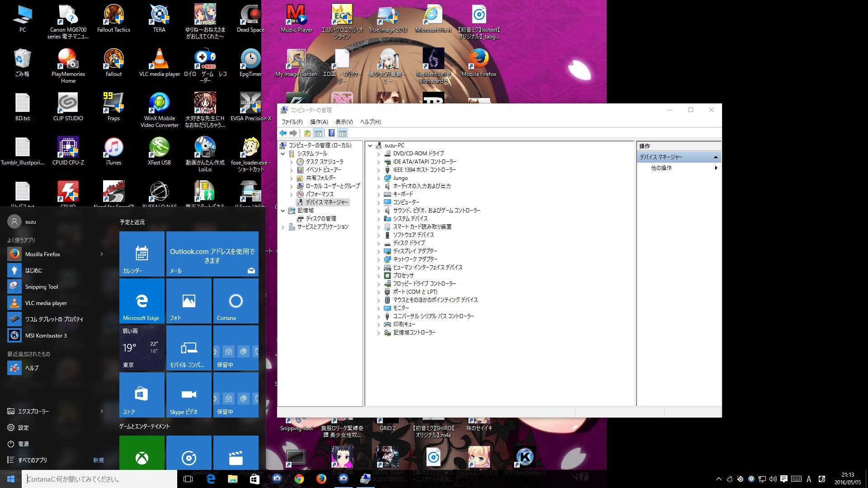Open the ストア store tile
Viewport: 868px width, 488px height.
pyautogui.click(x=142, y=395)
